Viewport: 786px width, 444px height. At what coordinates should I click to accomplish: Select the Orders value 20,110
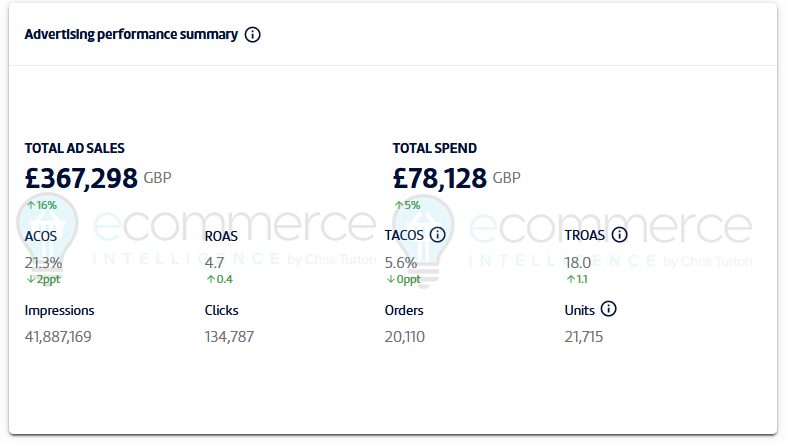[405, 337]
